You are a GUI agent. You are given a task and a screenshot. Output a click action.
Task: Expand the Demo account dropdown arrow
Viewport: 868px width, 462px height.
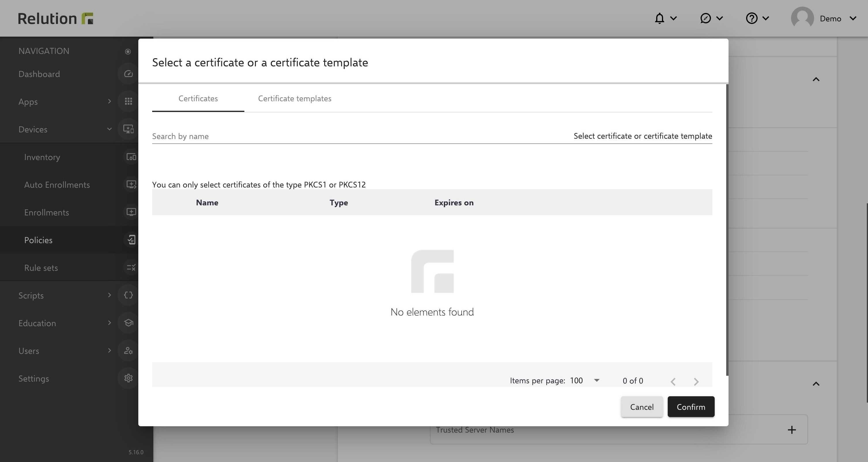[853, 18]
